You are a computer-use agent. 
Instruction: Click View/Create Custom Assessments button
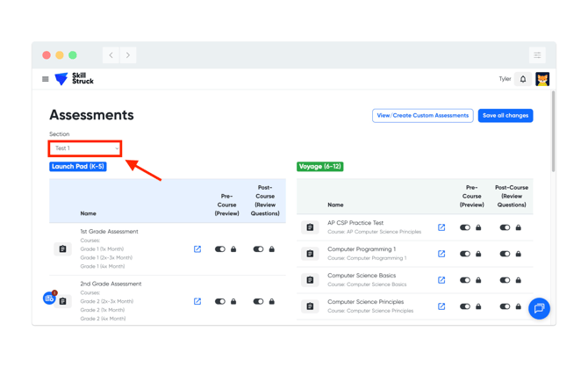(x=422, y=115)
